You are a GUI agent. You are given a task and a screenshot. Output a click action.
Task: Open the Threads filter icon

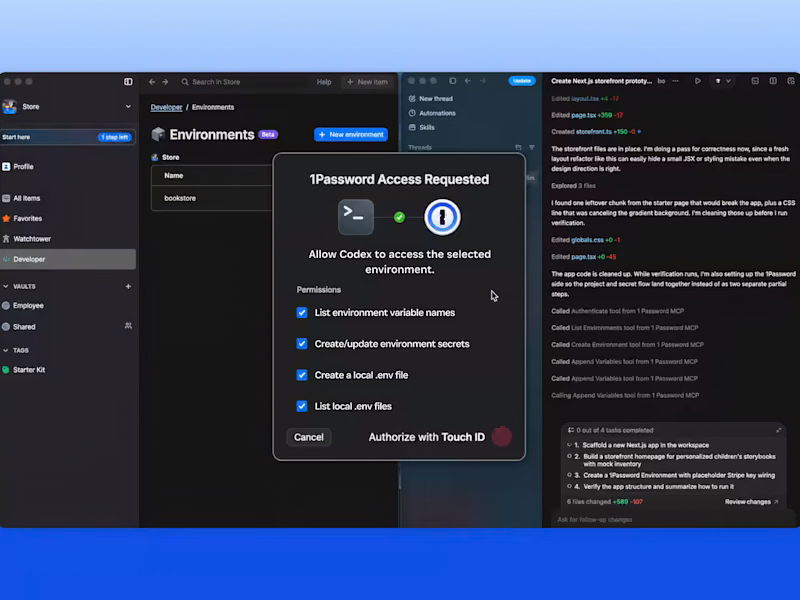coord(532,147)
